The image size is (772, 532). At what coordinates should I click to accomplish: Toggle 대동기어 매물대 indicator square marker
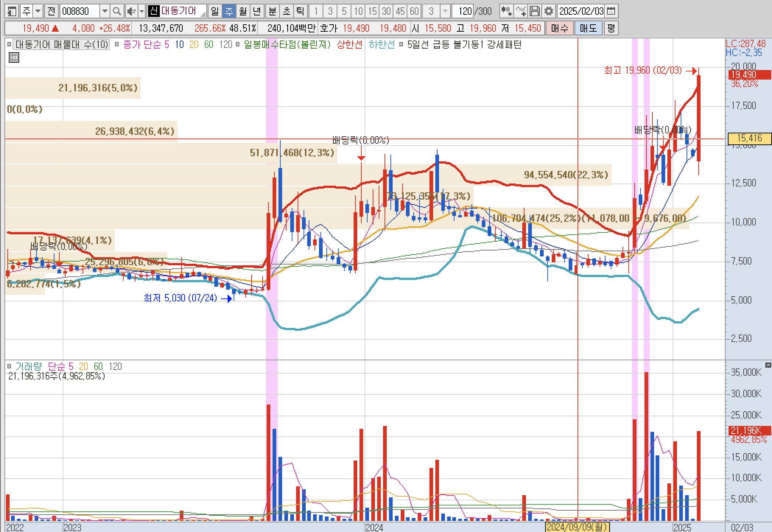[9, 45]
